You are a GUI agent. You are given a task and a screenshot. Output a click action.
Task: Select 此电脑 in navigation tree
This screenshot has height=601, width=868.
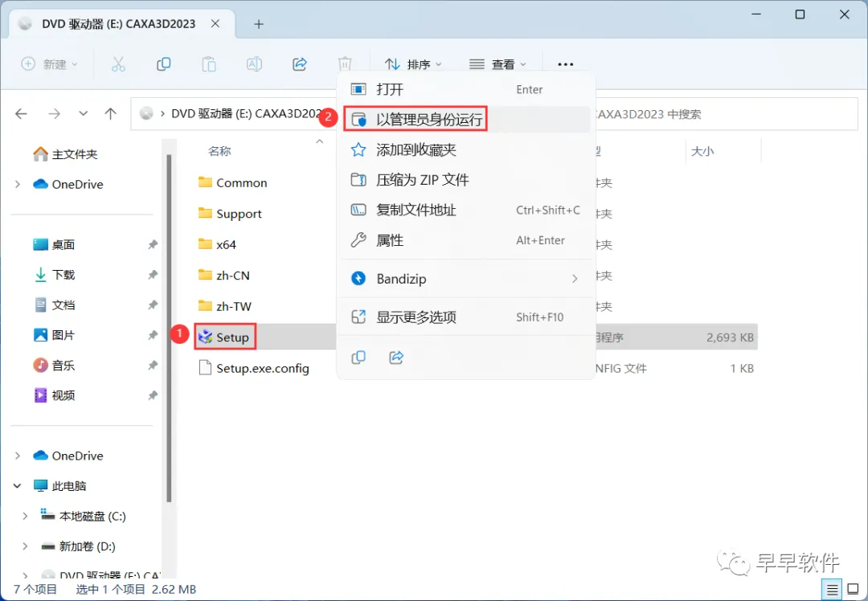pos(59,486)
